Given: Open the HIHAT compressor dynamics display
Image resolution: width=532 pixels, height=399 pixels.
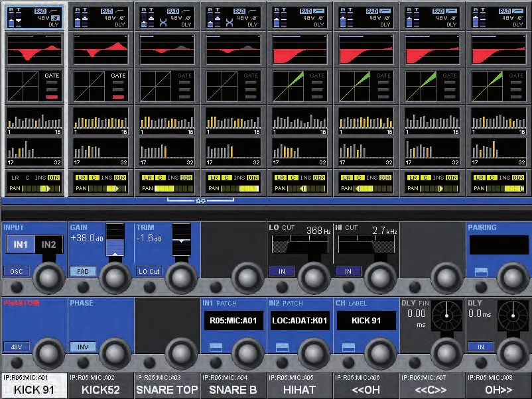Looking at the screenshot, I should click(300, 86).
